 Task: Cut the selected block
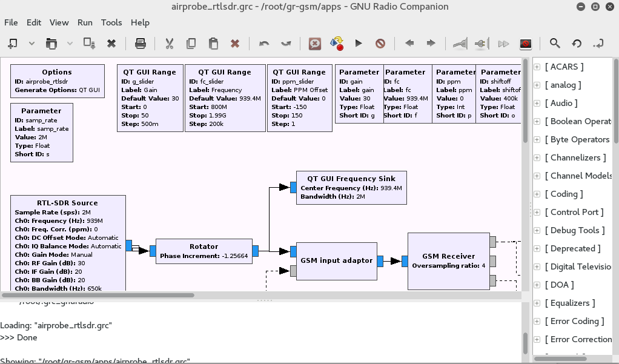[170, 44]
